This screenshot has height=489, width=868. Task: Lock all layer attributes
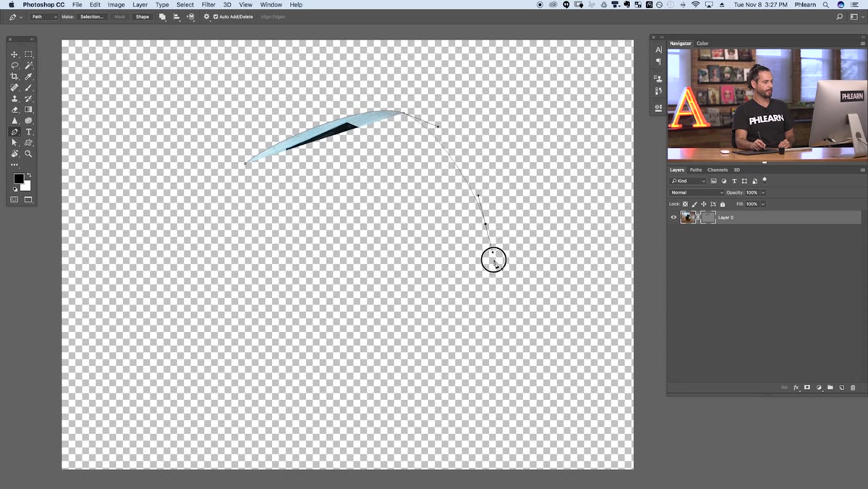tap(722, 204)
